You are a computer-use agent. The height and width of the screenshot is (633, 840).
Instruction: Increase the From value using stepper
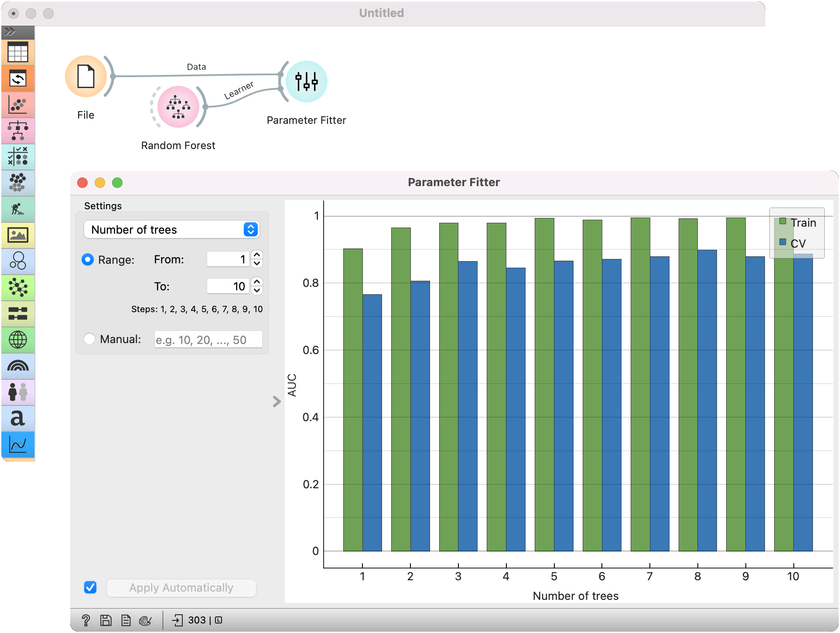coord(257,255)
